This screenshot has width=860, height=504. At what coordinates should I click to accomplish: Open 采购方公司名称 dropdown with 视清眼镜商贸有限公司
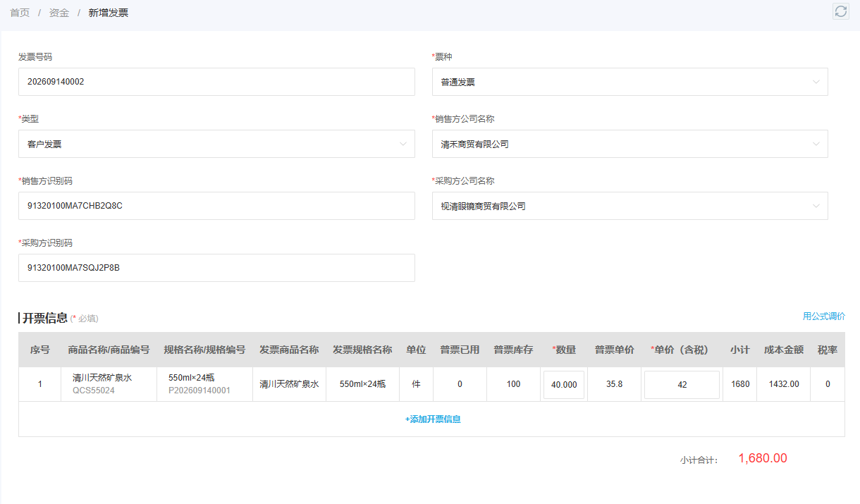click(x=629, y=206)
